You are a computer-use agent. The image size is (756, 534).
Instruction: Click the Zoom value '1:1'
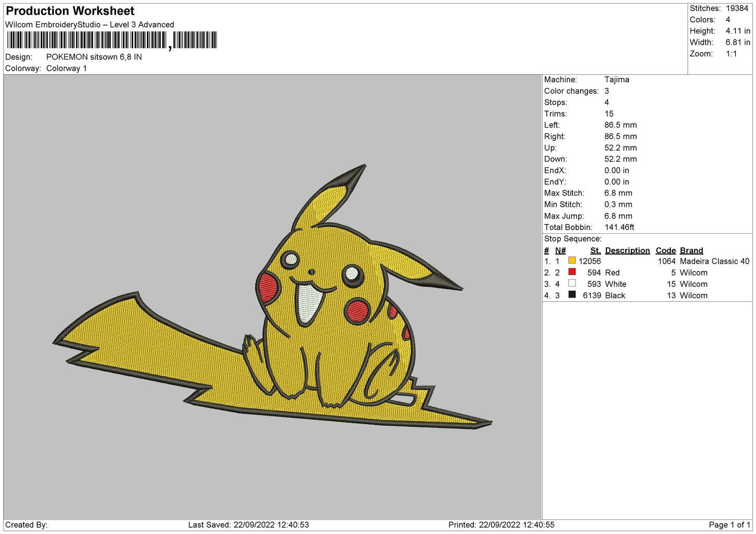(731, 54)
